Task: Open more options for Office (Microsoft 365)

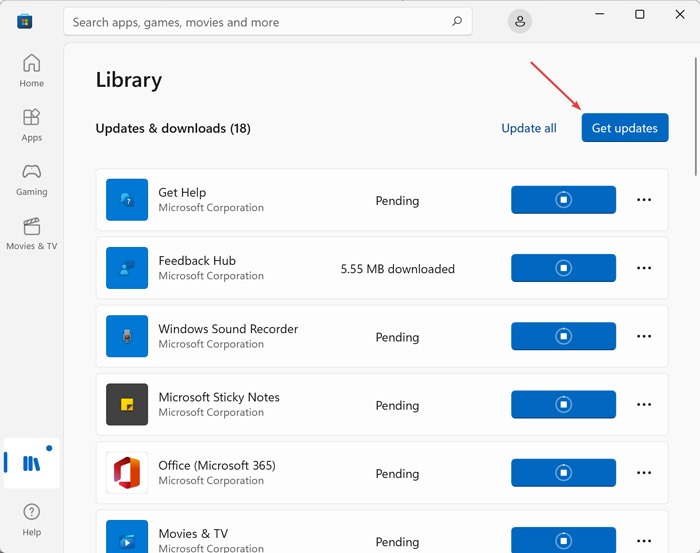Action: click(x=644, y=473)
